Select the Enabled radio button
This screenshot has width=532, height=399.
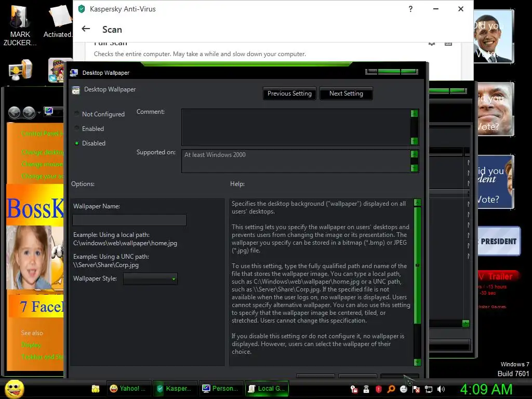click(77, 128)
